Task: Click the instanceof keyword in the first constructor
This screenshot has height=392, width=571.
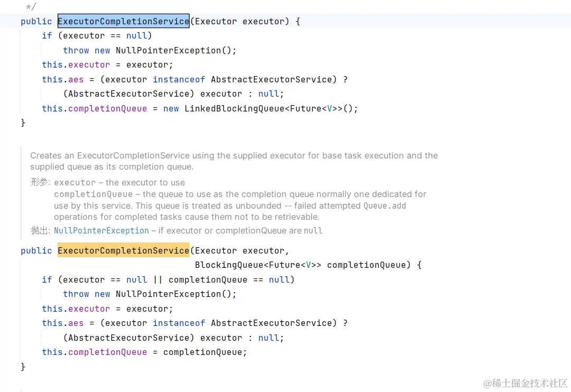Action: click(179, 80)
